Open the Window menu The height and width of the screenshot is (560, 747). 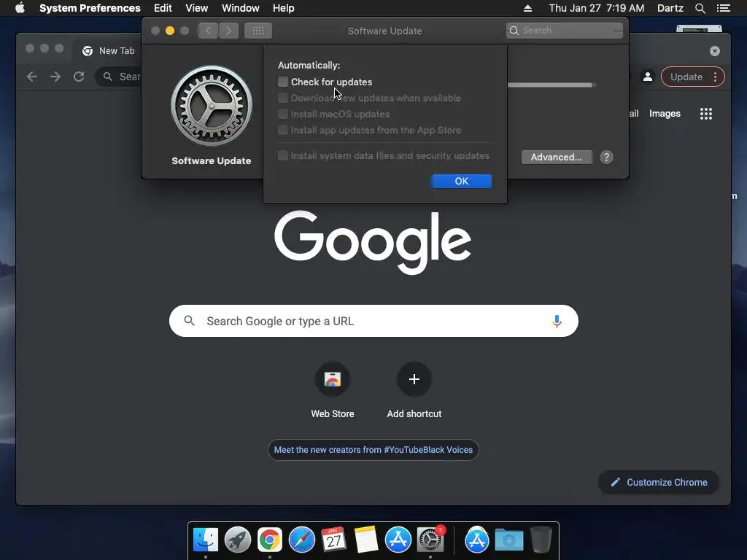pos(241,8)
